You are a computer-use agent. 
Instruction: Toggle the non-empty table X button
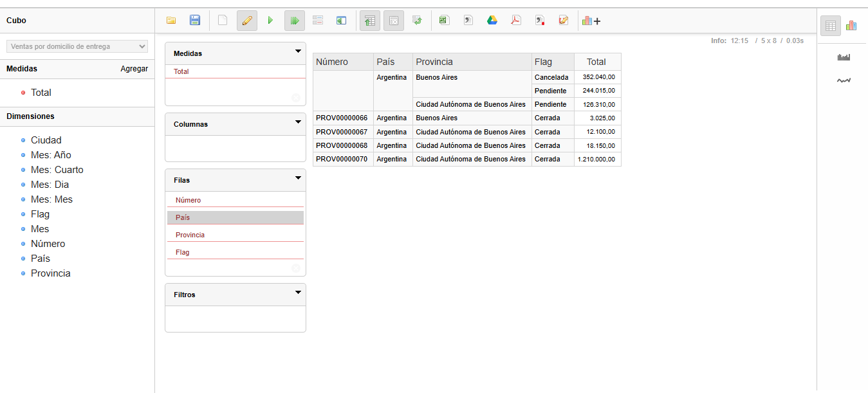tap(394, 21)
